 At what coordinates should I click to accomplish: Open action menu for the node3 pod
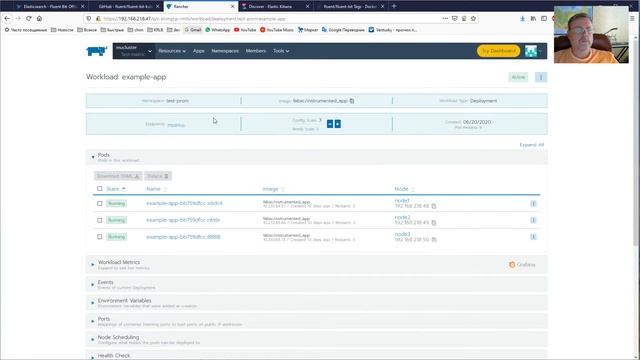click(533, 237)
